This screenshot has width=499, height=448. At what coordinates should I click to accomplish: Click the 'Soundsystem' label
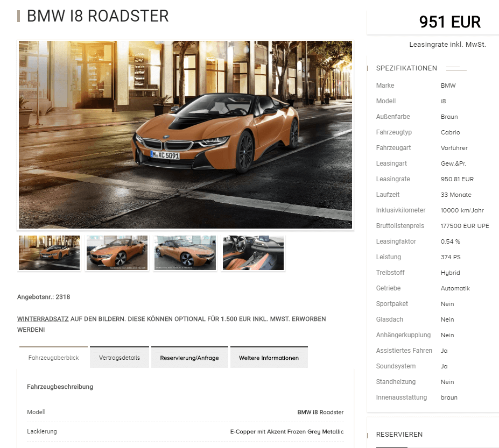396,366
